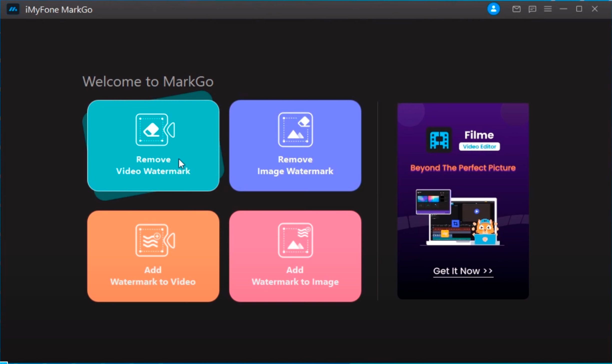The image size is (612, 364).
Task: Click Get It Now Filme link
Action: 462,271
